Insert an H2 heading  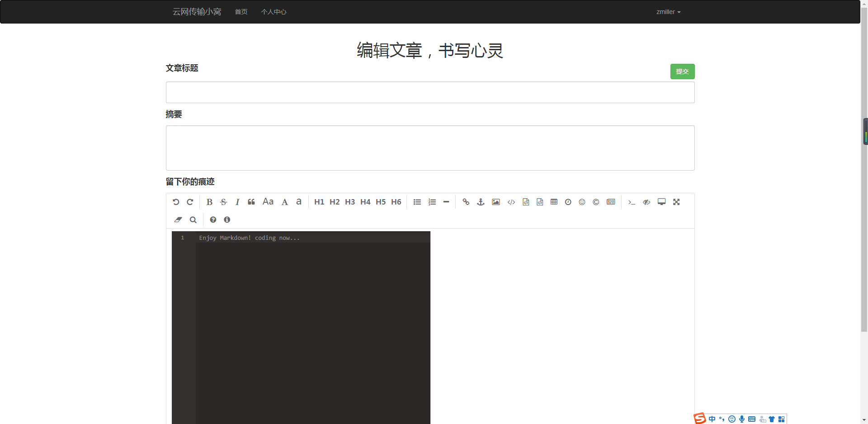click(x=335, y=202)
